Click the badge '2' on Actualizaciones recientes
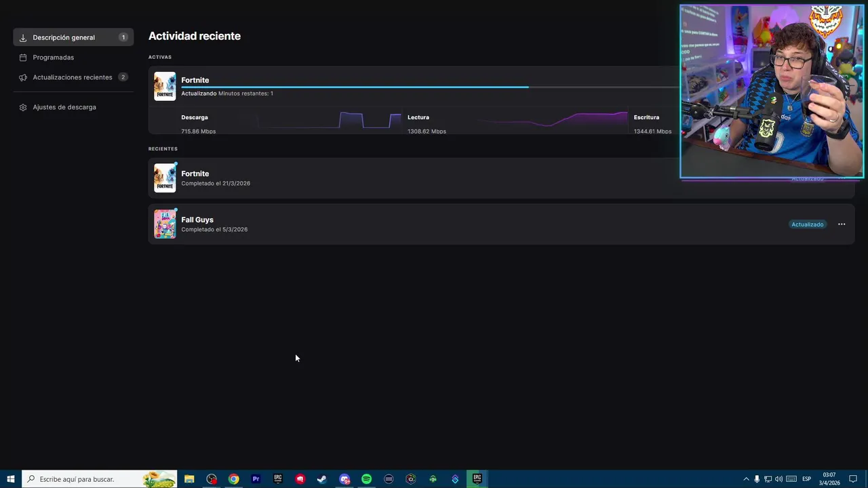The image size is (868, 488). [123, 77]
